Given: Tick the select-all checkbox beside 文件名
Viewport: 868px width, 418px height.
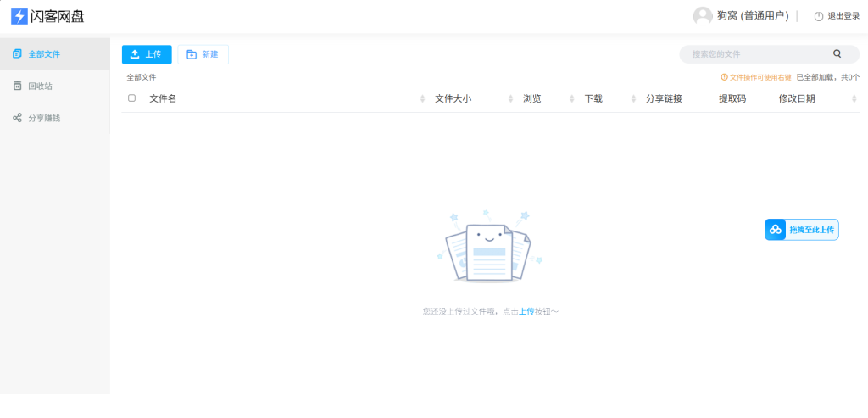Looking at the screenshot, I should click(x=131, y=98).
